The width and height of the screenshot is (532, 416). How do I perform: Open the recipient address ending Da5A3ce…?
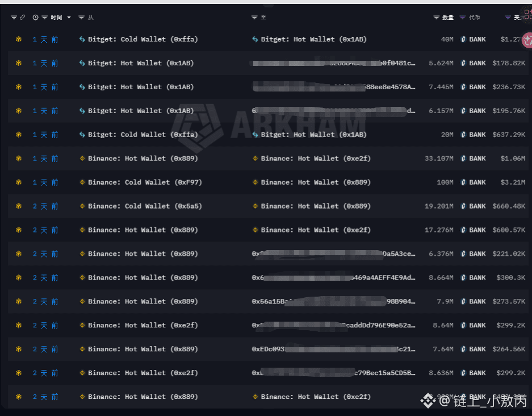[x=333, y=254]
